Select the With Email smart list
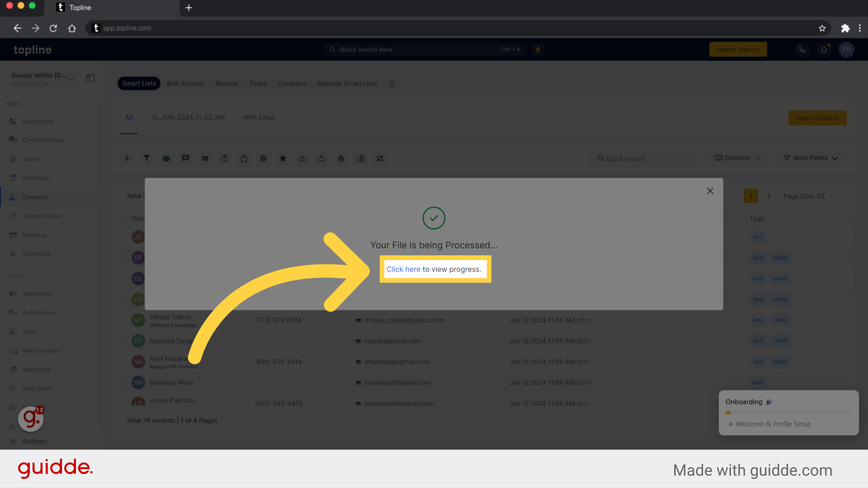Screen dimensions: 868x488 (x=259, y=117)
